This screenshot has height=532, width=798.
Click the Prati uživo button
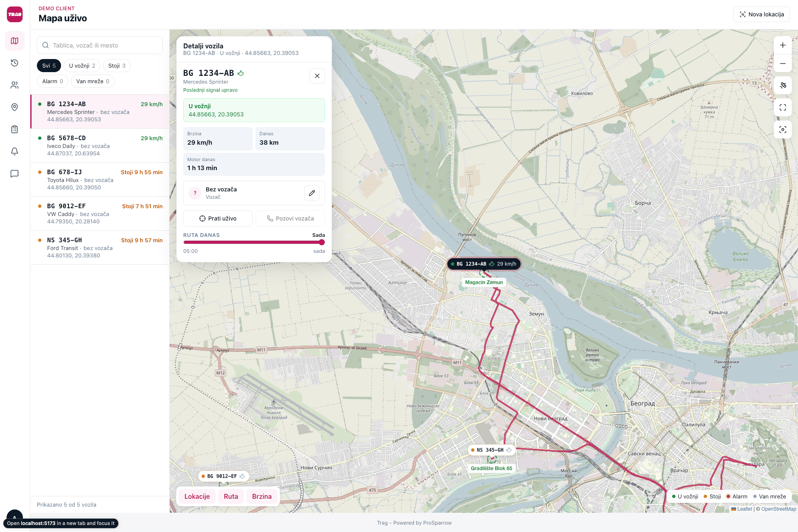pyautogui.click(x=218, y=218)
